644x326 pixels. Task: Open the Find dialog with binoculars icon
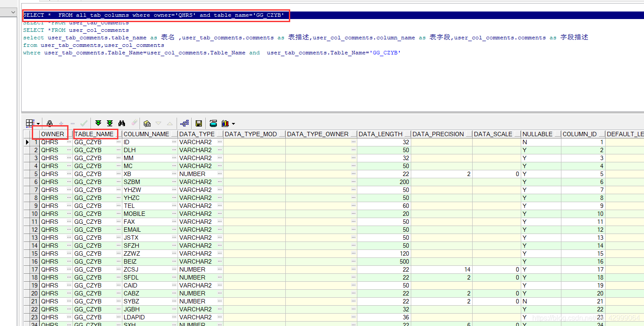coord(122,123)
